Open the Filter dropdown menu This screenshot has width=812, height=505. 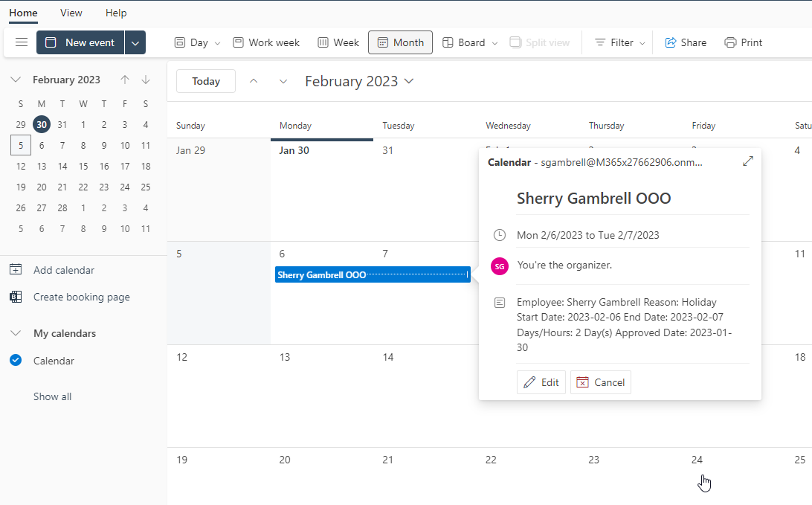(620, 42)
